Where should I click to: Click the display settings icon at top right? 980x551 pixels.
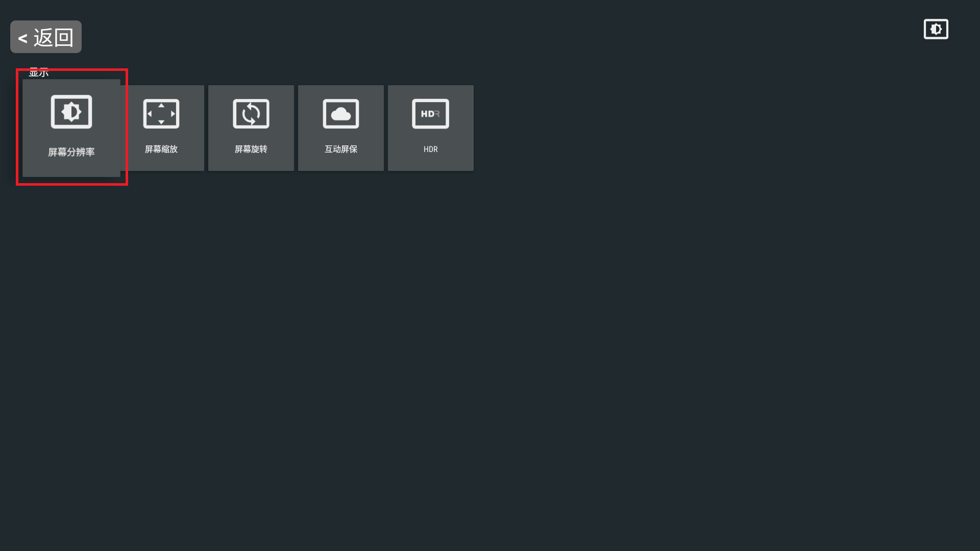[936, 29]
